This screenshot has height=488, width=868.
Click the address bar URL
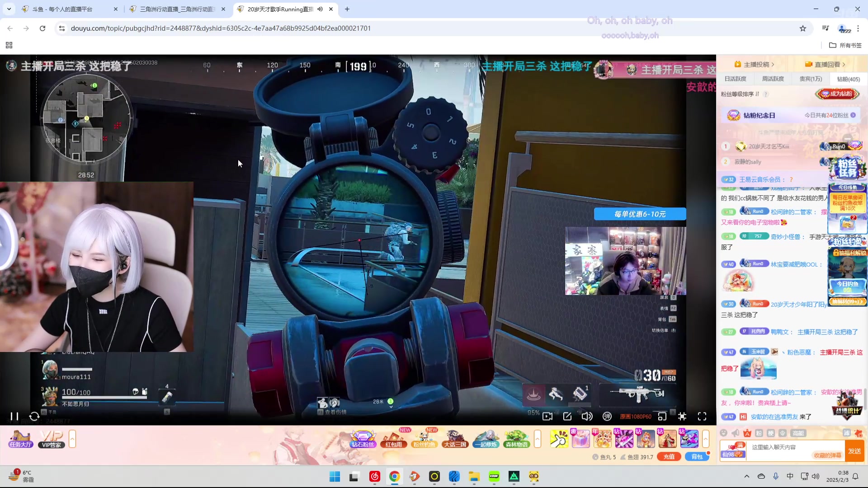(x=221, y=28)
